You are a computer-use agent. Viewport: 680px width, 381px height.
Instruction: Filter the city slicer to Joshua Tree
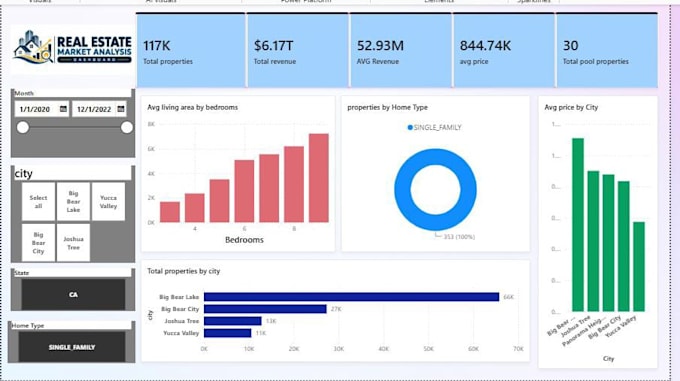[73, 243]
